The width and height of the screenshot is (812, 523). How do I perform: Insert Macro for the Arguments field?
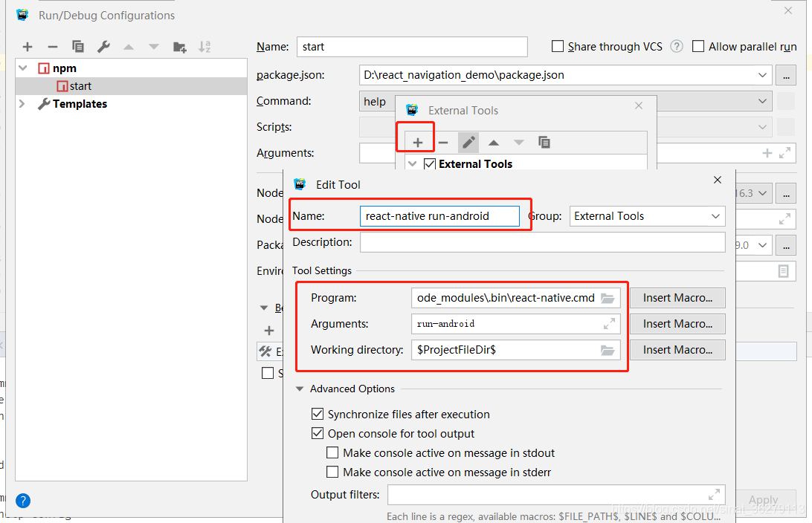tap(677, 324)
